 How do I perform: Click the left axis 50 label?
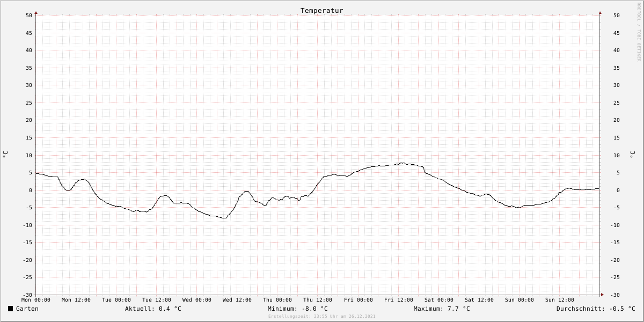[x=29, y=16]
